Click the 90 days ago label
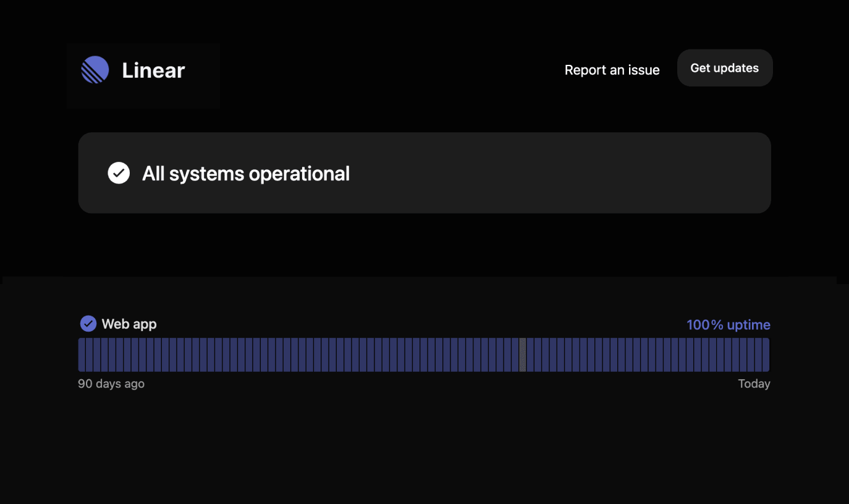 click(x=111, y=384)
